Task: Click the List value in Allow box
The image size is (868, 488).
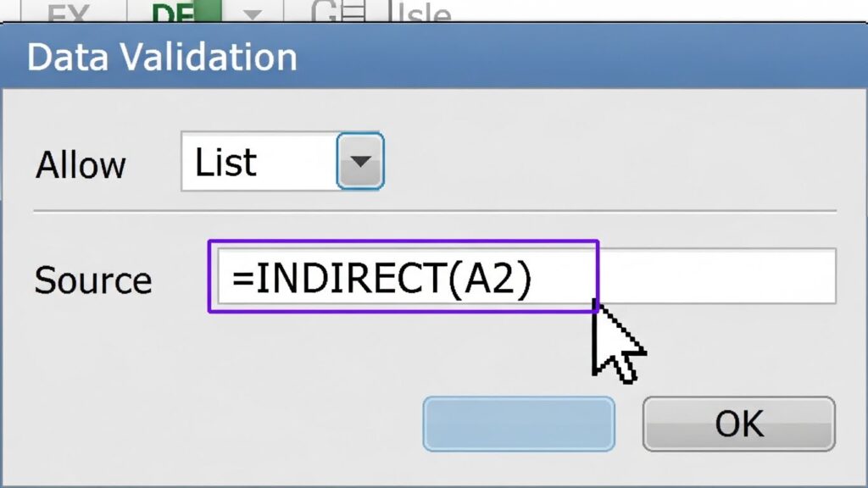Action: [226, 162]
